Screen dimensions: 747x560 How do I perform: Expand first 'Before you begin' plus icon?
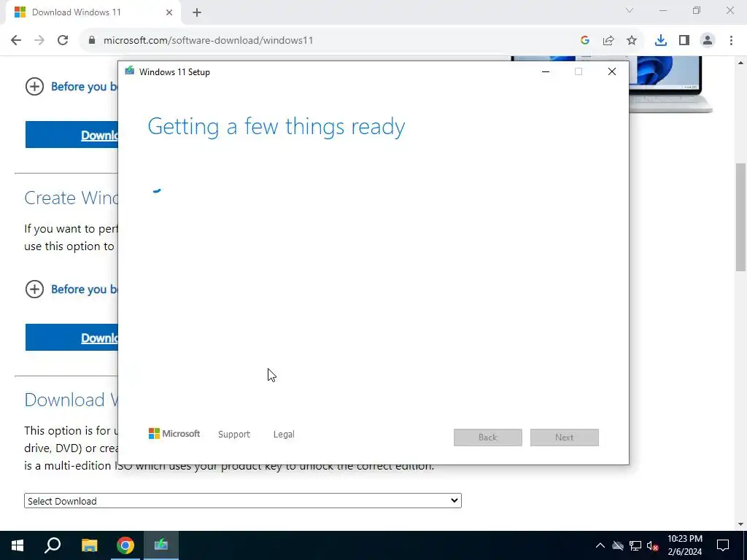[34, 87]
